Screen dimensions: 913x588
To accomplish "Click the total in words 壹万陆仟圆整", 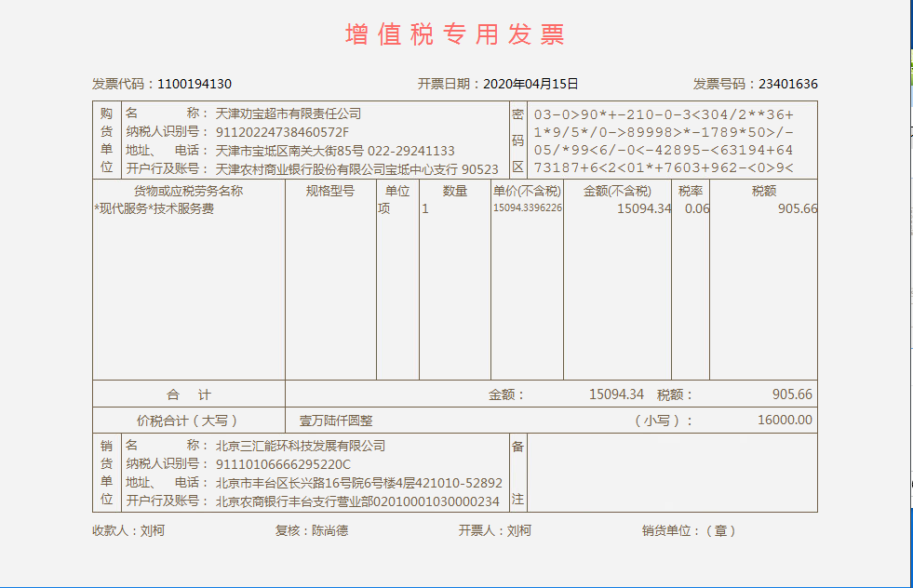I will tap(336, 421).
